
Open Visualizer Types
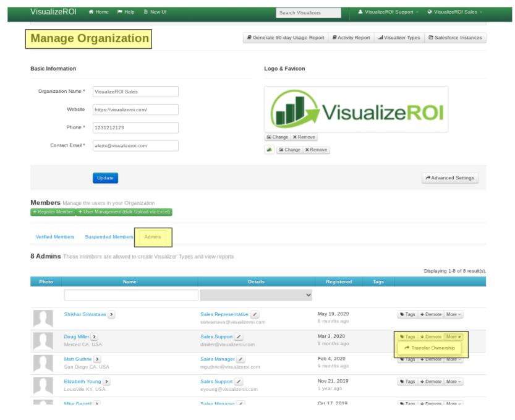click(x=399, y=38)
